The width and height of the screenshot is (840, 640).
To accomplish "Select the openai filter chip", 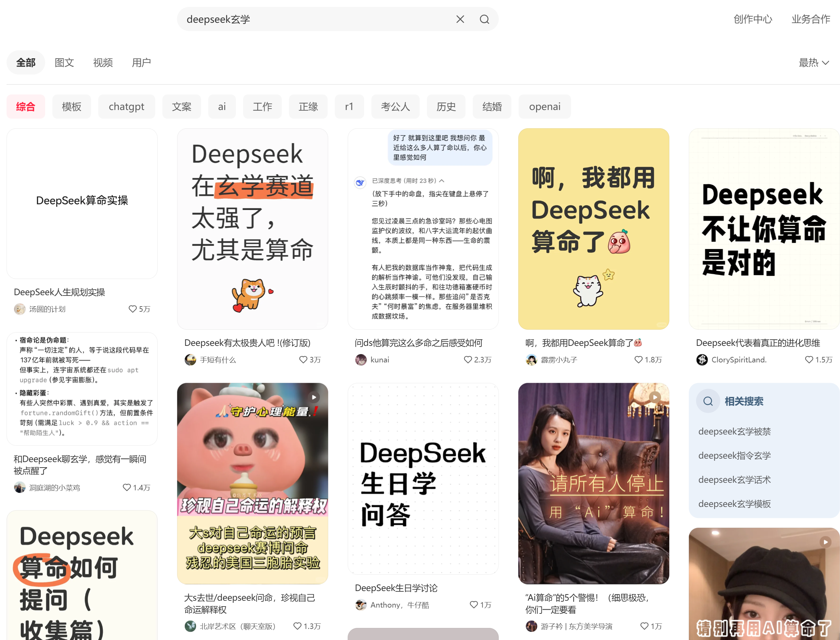I will click(544, 107).
